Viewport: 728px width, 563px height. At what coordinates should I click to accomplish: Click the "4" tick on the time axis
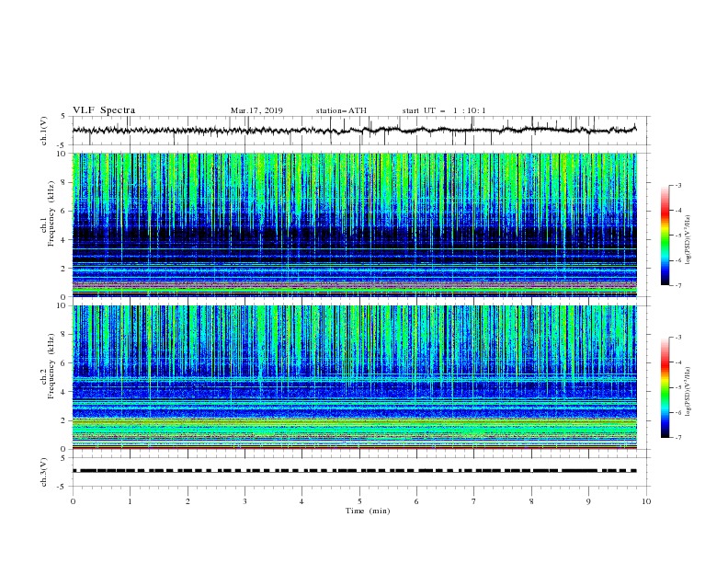pos(301,501)
